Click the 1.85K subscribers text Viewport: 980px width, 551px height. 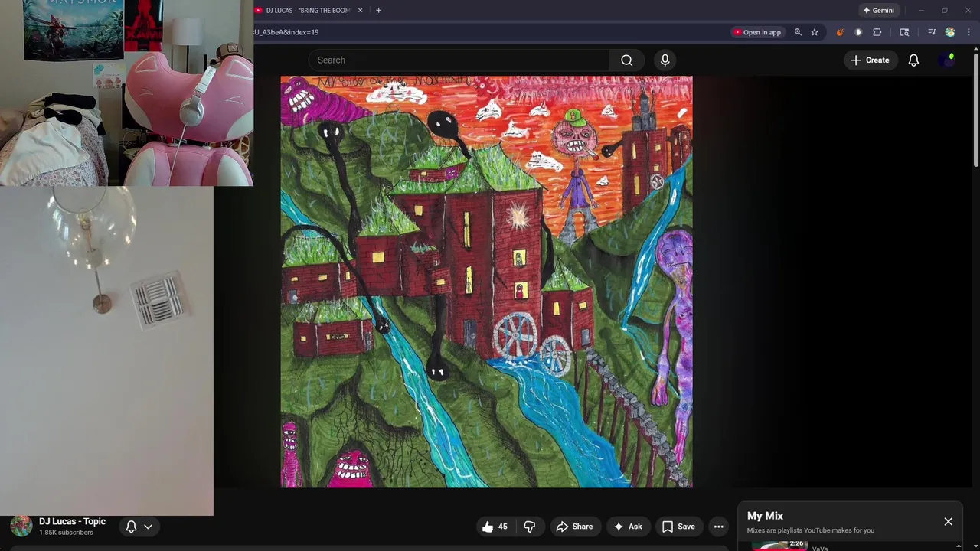66,533
